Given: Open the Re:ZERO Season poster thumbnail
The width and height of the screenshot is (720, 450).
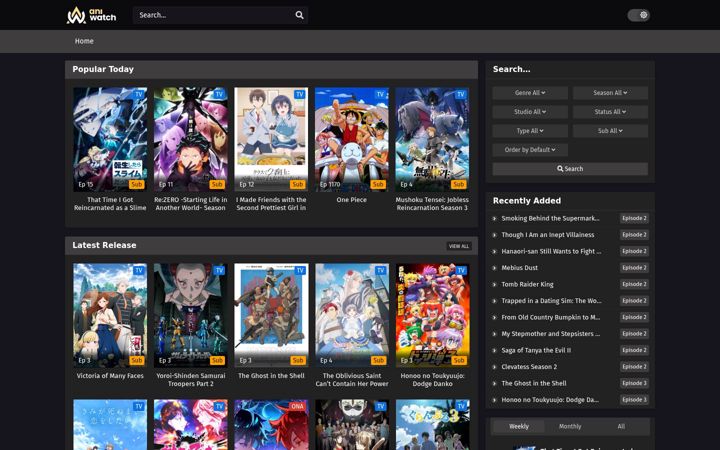Looking at the screenshot, I should (x=191, y=139).
